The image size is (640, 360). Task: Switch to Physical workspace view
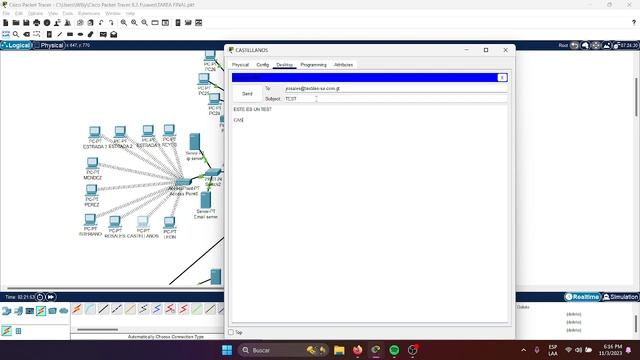point(49,45)
